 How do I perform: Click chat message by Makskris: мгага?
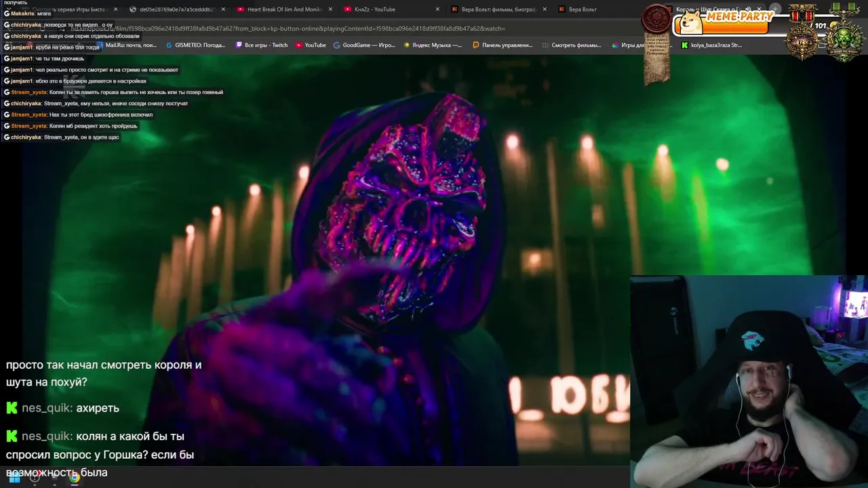coord(28,14)
